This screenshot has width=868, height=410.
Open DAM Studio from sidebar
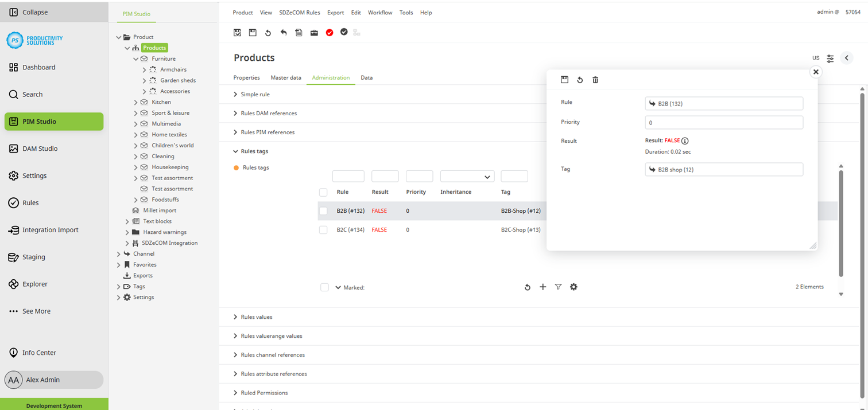pos(40,149)
